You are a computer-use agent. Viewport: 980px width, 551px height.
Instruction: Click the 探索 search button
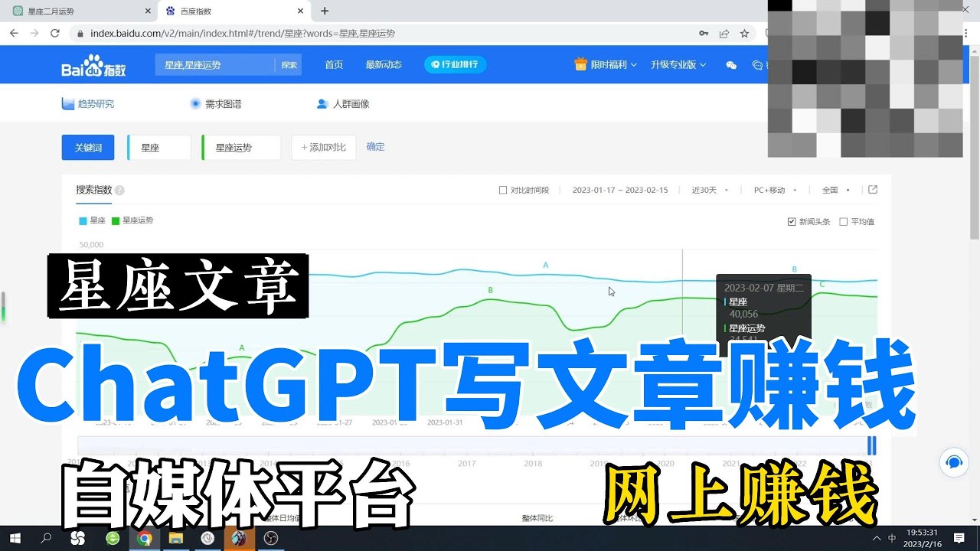tap(289, 65)
